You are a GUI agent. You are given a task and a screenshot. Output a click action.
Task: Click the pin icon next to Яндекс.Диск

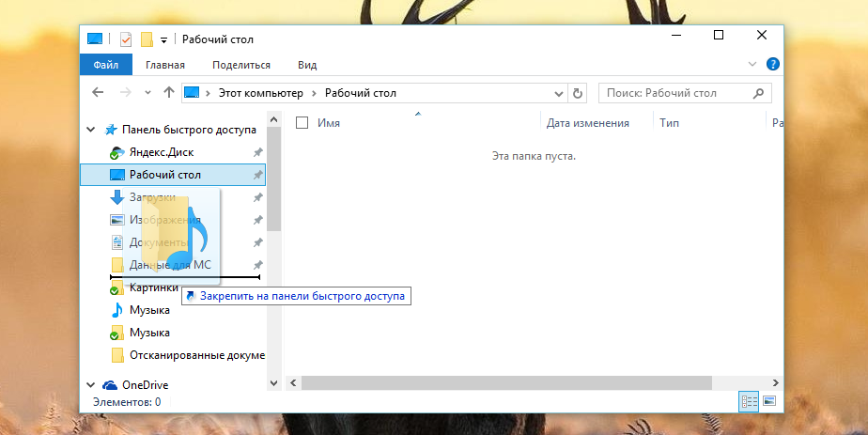[258, 152]
